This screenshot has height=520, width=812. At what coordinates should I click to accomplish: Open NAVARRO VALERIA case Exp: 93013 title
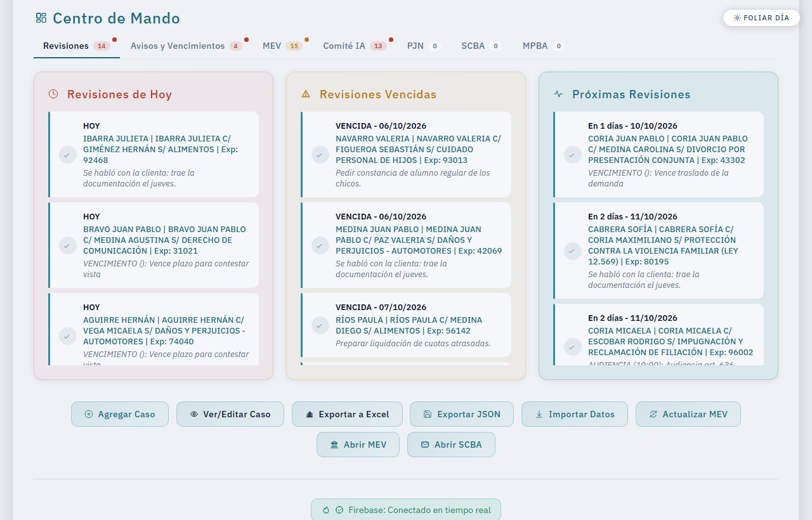pyautogui.click(x=419, y=149)
